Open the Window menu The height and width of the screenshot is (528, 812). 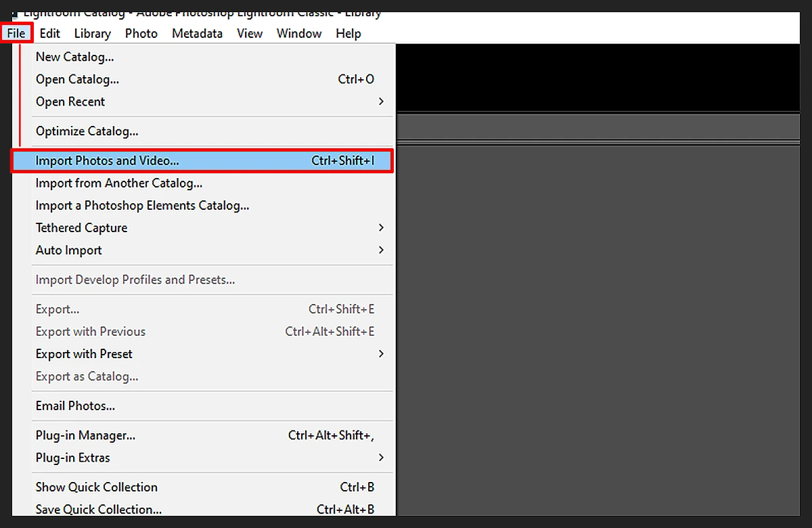[x=299, y=33]
